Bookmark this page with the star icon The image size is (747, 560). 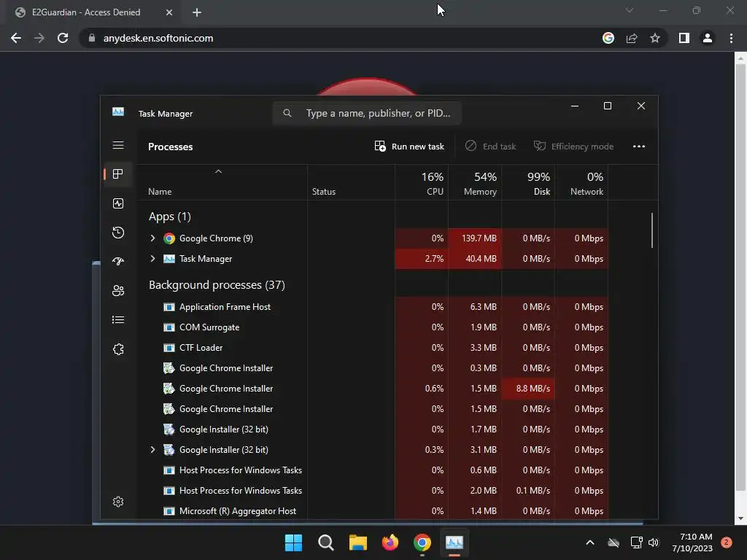655,38
